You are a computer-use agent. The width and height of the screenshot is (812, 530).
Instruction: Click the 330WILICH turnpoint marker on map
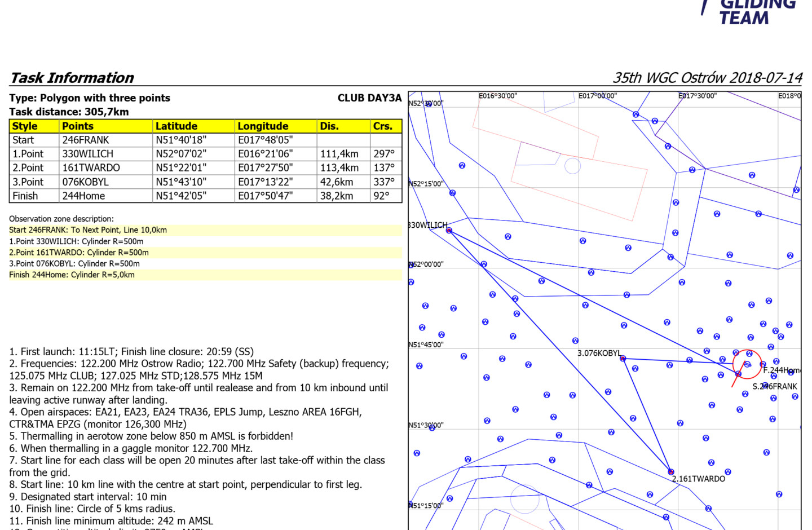coord(449,231)
